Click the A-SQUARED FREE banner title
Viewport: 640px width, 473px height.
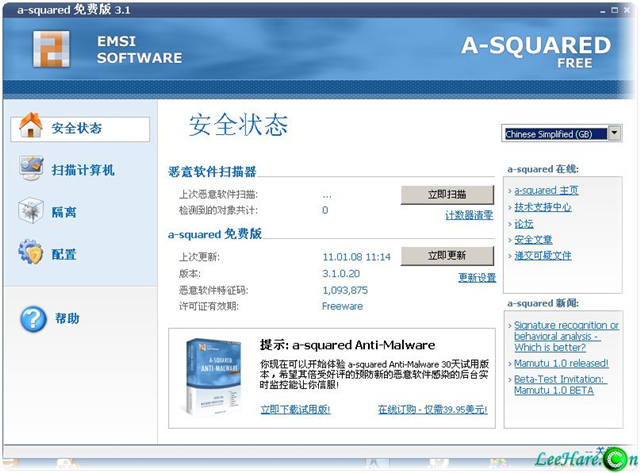pos(536,52)
